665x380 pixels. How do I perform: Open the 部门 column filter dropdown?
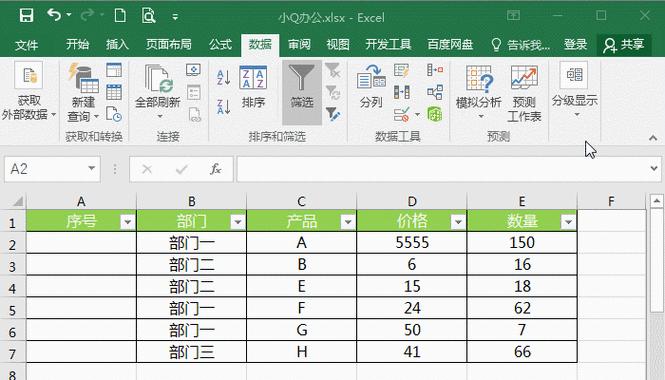[x=238, y=221]
